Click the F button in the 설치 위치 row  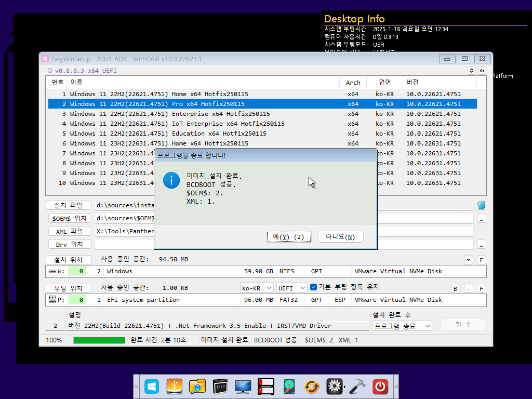481,260
